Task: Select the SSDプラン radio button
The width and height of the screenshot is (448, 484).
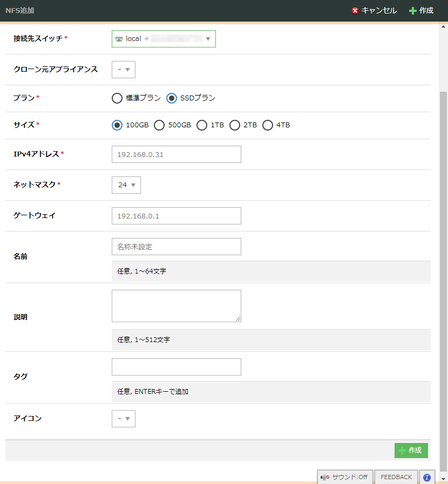Action: tap(172, 98)
